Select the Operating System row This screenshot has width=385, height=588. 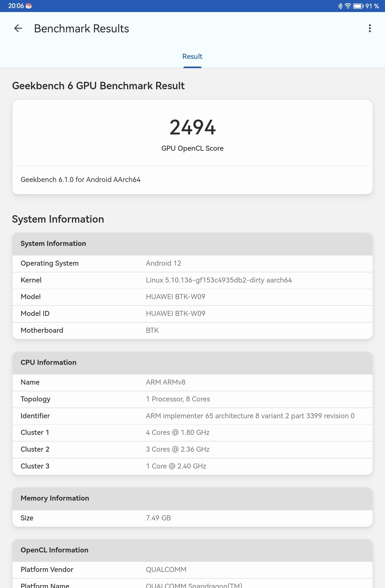[x=192, y=264]
